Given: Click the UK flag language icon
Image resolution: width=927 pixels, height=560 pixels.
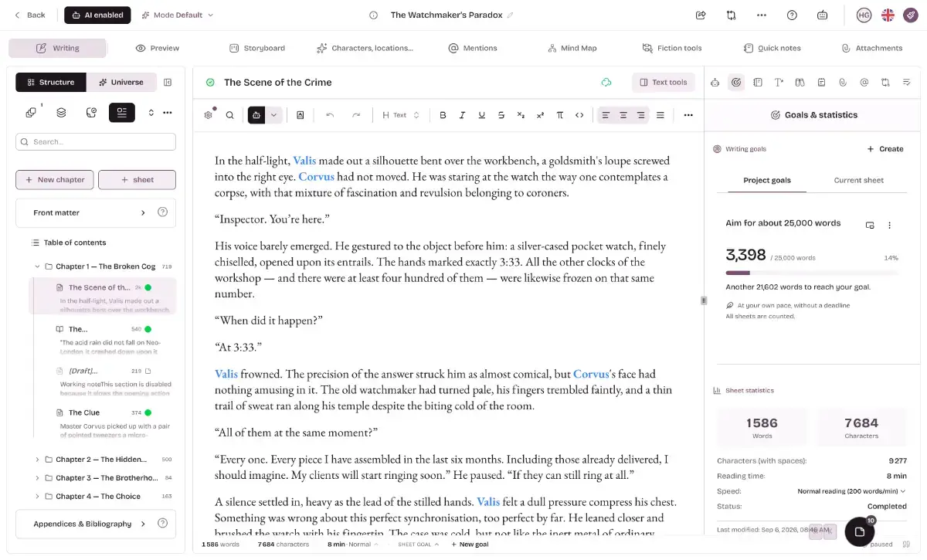Looking at the screenshot, I should point(888,15).
